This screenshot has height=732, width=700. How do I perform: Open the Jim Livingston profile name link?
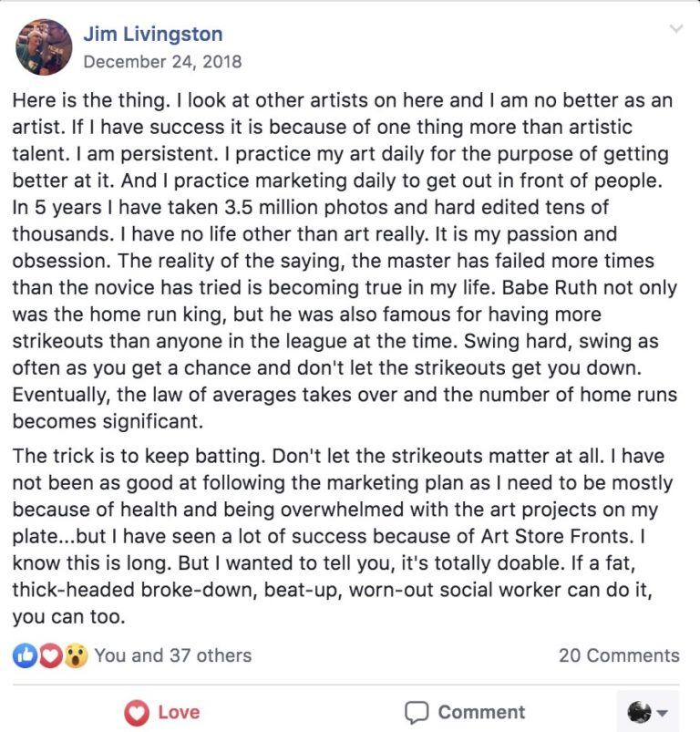153,34
